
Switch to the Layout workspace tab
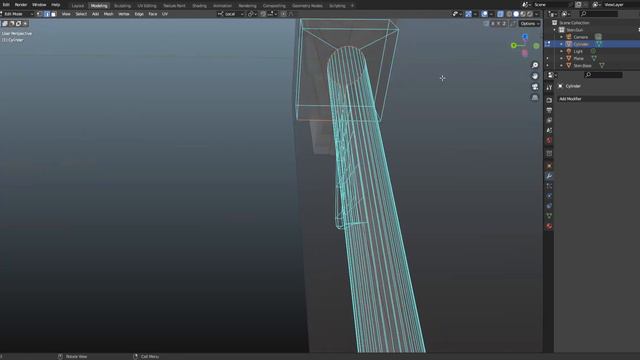coord(78,6)
